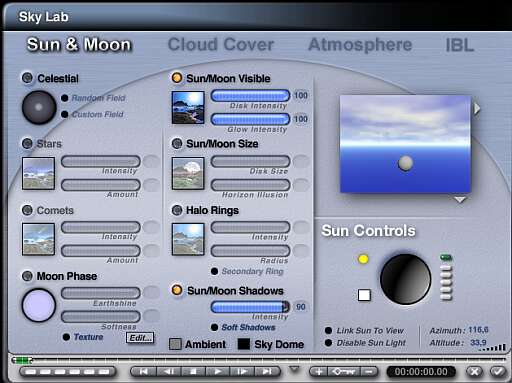Jump to first frame in transport controls

tap(144, 371)
